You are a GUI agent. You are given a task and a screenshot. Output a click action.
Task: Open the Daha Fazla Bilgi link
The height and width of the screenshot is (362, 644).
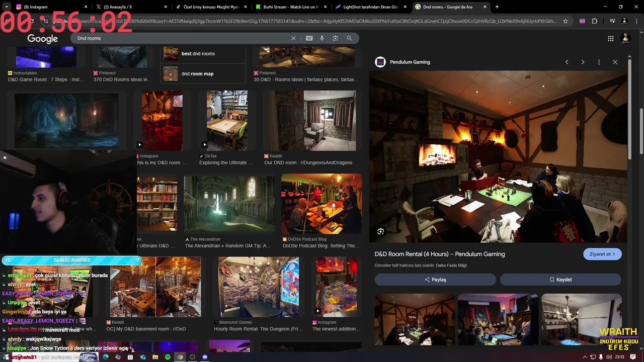coord(451,265)
